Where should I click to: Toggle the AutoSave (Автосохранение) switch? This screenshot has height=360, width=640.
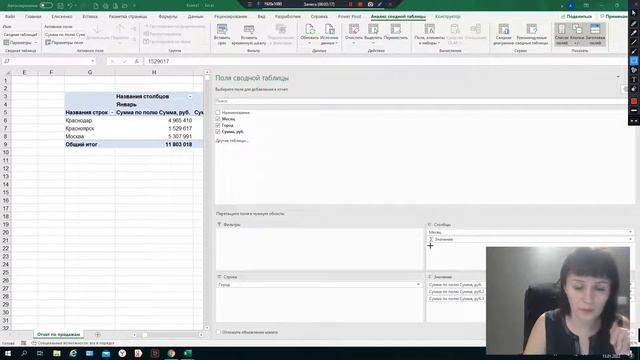[46, 5]
